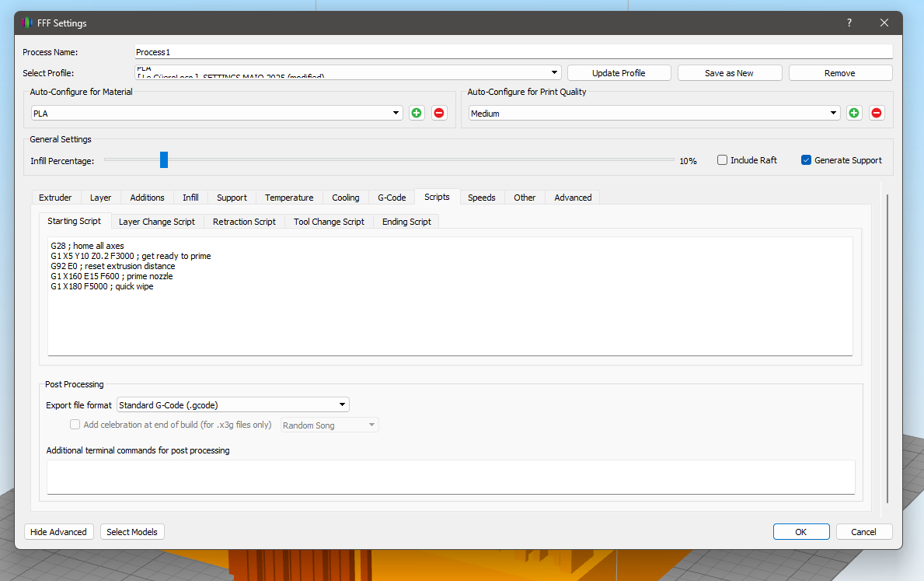Click the Update Profile button

(x=619, y=73)
